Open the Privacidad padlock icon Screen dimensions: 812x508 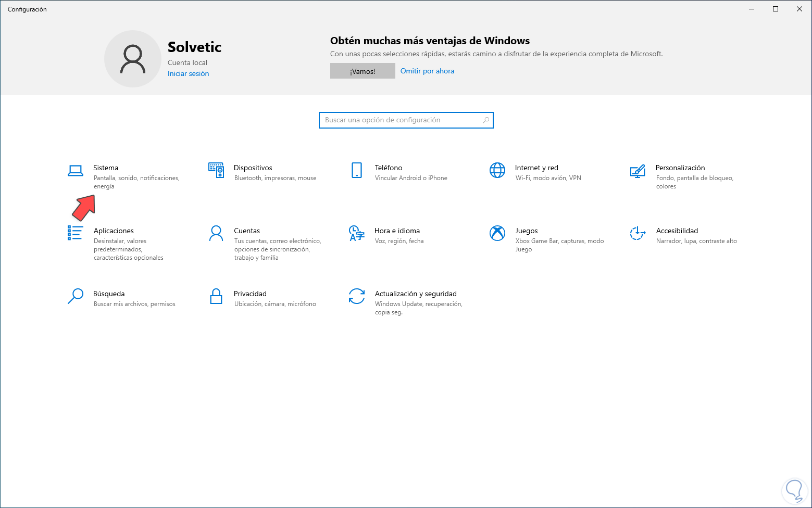click(216, 296)
